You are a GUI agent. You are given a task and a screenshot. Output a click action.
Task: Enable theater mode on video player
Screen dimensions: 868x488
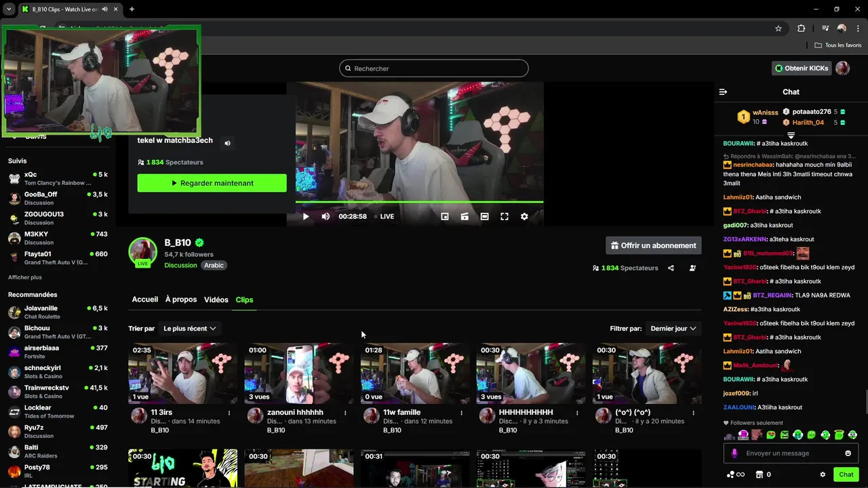tap(484, 217)
